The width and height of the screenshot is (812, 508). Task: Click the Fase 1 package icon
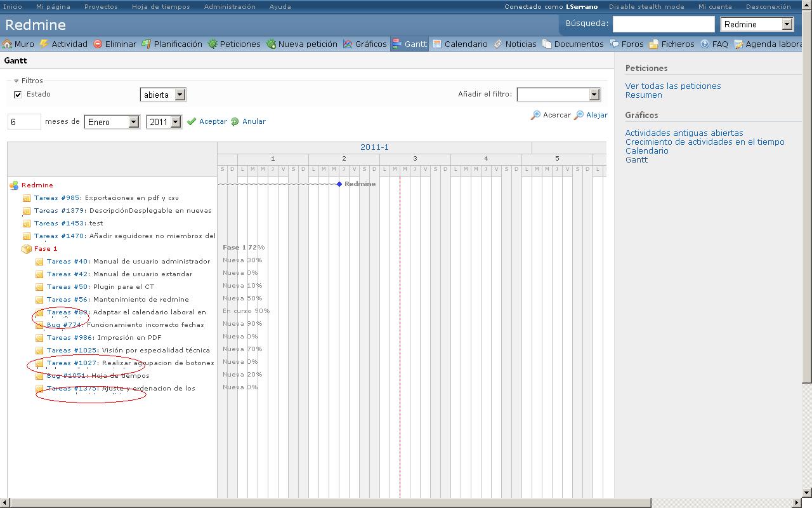coord(27,249)
